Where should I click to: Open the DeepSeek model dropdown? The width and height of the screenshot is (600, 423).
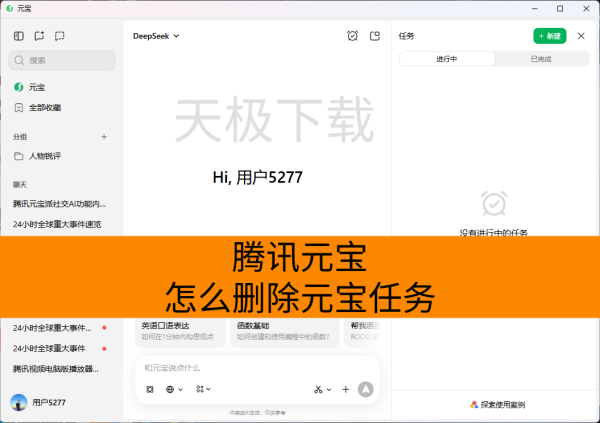[x=156, y=36]
